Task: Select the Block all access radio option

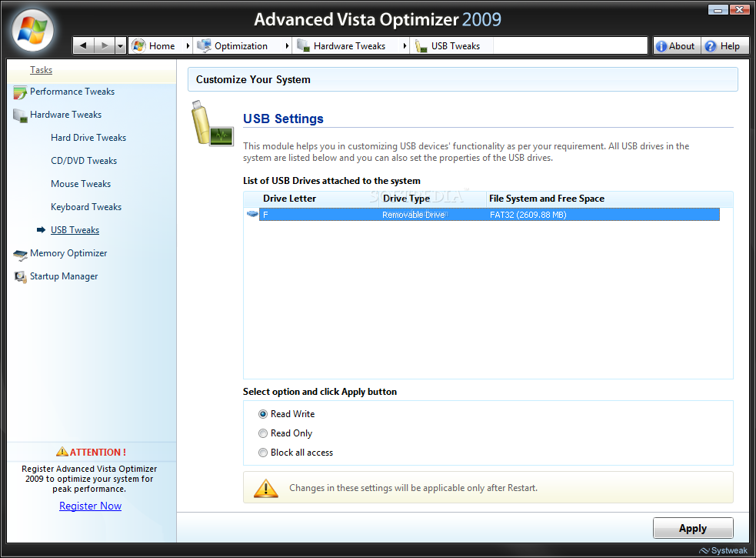Action: pos(263,453)
